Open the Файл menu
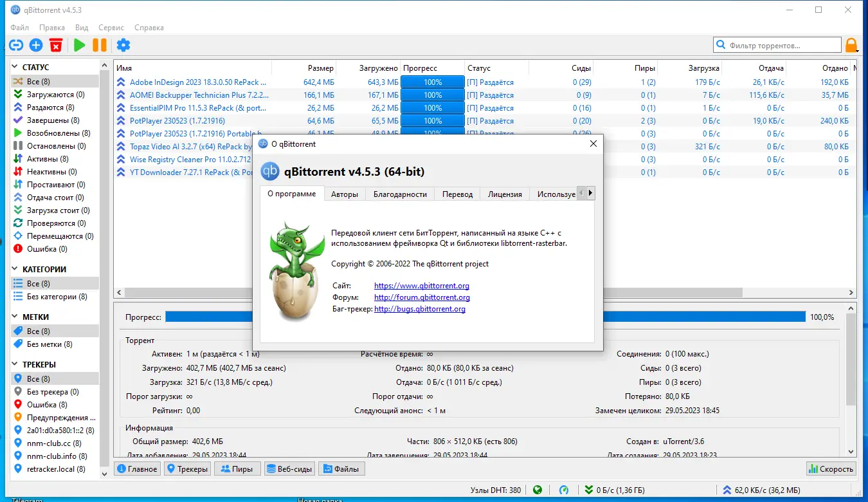Viewport: 868px width, 502px height. (20, 28)
